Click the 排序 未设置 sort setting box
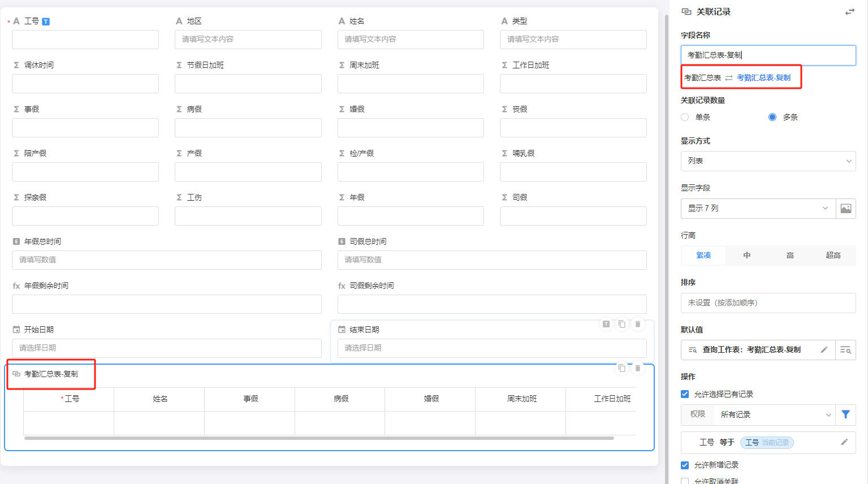Screen dimensions: 868x484 [x=768, y=303]
